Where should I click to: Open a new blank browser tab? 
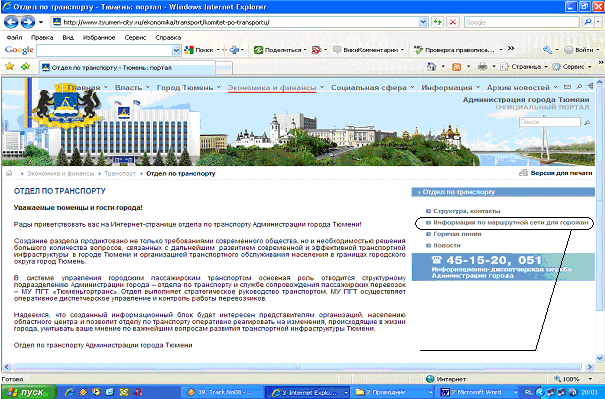(x=224, y=68)
